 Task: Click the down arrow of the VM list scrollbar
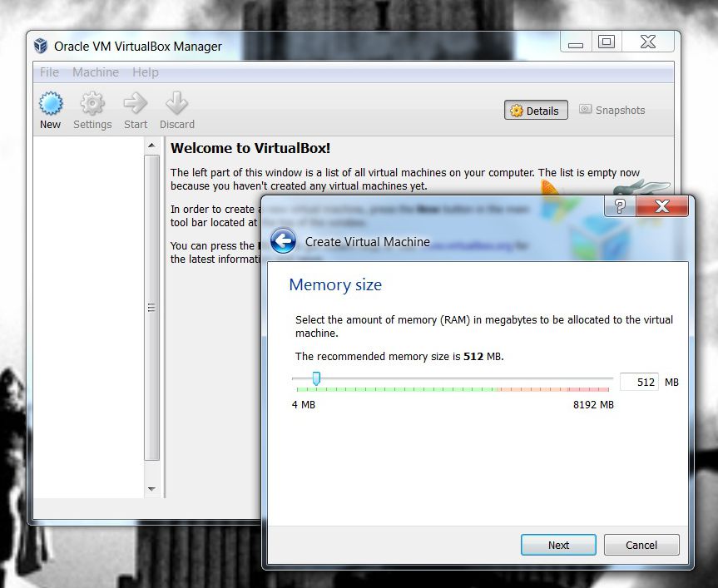(x=151, y=489)
